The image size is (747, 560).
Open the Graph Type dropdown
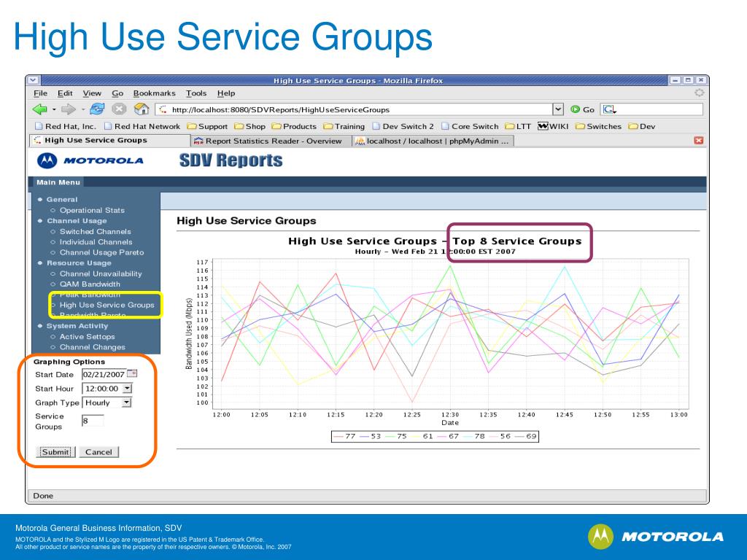click(x=107, y=402)
